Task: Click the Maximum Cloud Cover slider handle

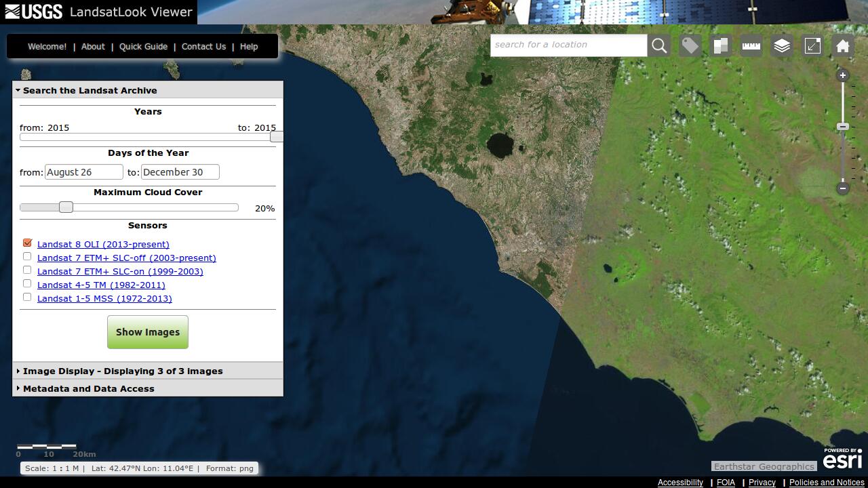Action: click(66, 207)
